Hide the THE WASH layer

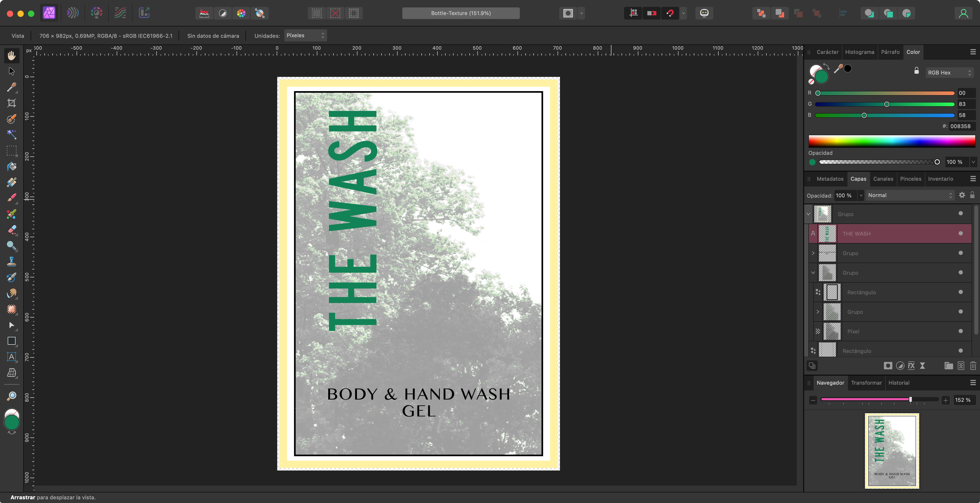point(960,234)
